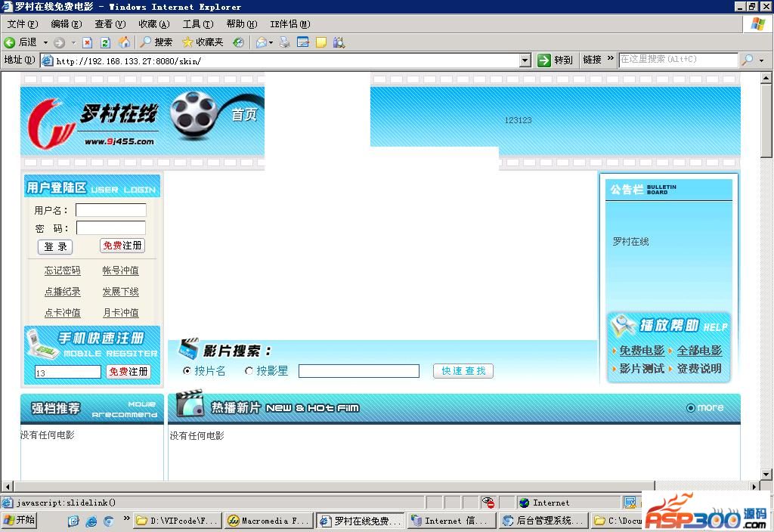The height and width of the screenshot is (532, 774).
Task: Open the 忘记密码 link
Action: tap(62, 271)
